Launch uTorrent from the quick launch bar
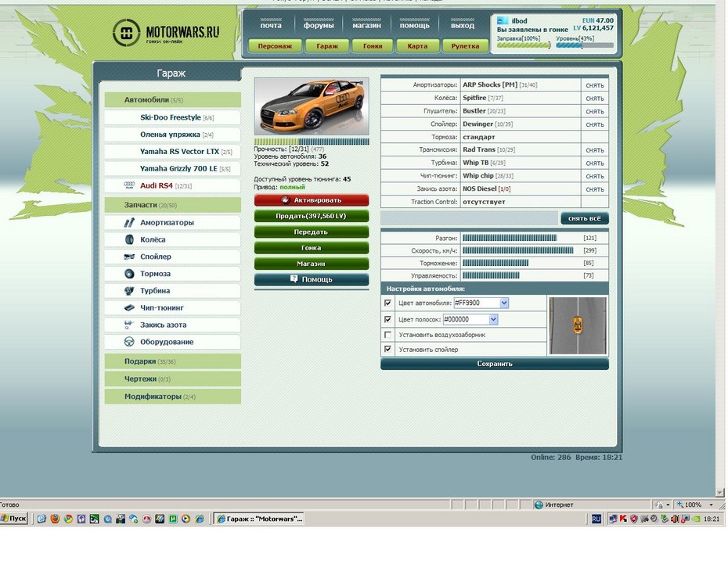Image resolution: width=728 pixels, height=582 pixels. point(173,519)
